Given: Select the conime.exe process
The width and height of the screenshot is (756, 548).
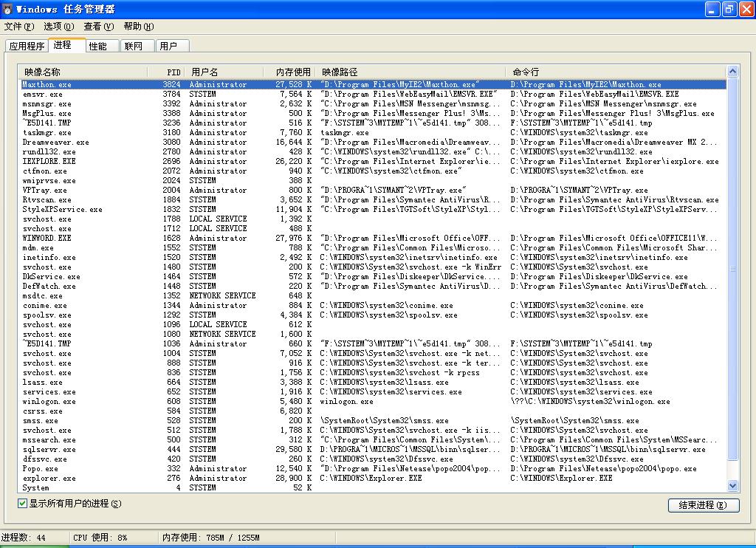Looking at the screenshot, I should (374, 305).
